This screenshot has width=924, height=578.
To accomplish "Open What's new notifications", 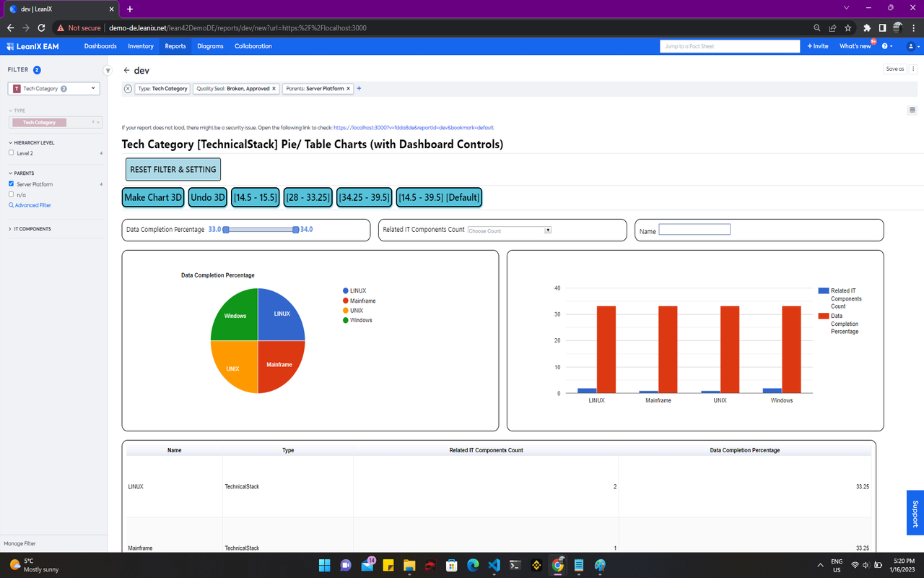I will [x=855, y=46].
